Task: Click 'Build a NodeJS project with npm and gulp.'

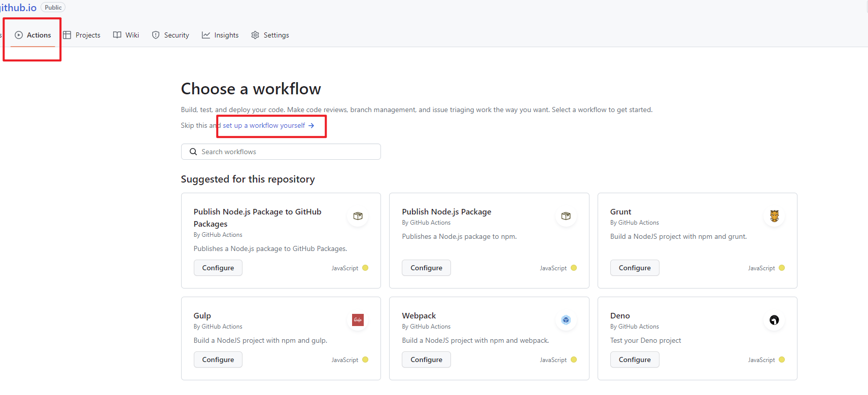Action: [x=260, y=340]
